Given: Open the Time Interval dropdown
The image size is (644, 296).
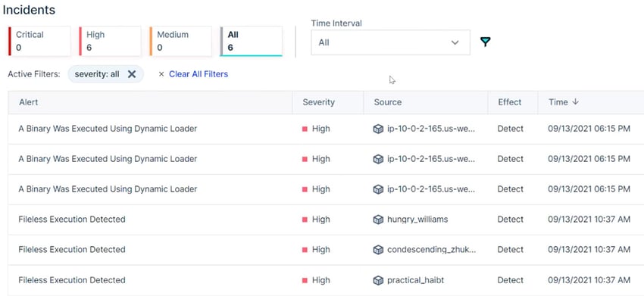Looking at the screenshot, I should click(390, 42).
